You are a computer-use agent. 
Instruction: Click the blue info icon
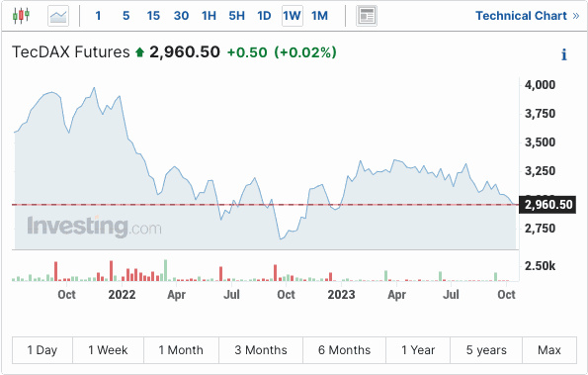pos(564,54)
